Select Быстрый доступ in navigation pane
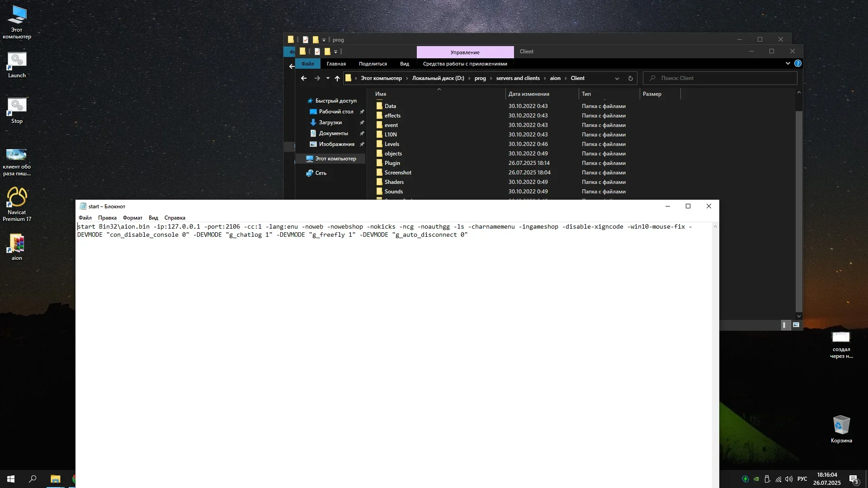Viewport: 868px width, 488px height. (x=335, y=101)
